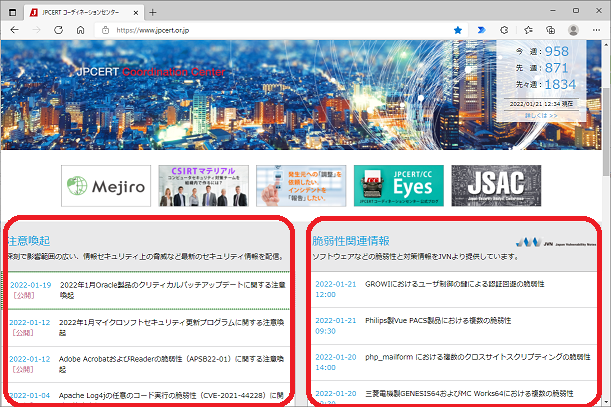This screenshot has height=407, width=611.
Task: Click the browser back arrow
Action: pyautogui.click(x=14, y=30)
